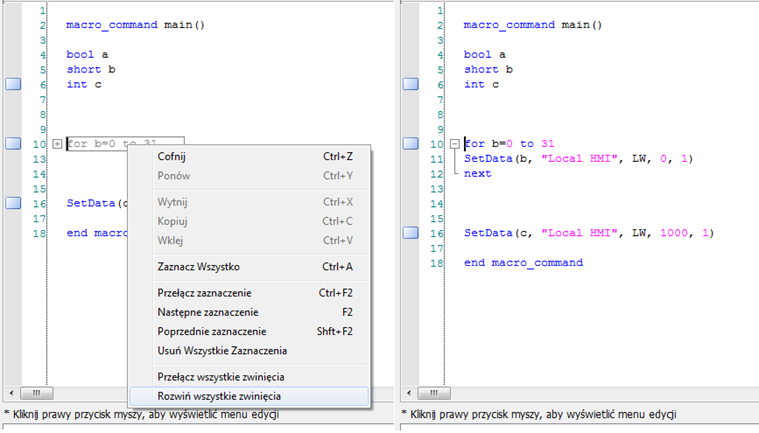759x433 pixels.
Task: Click line number 18 in right editor
Action: tap(437, 263)
